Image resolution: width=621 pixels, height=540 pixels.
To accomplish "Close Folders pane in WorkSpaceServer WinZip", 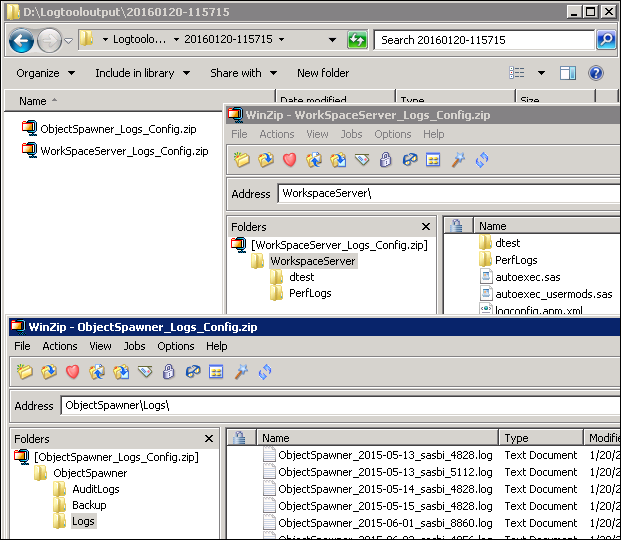I will [426, 227].
